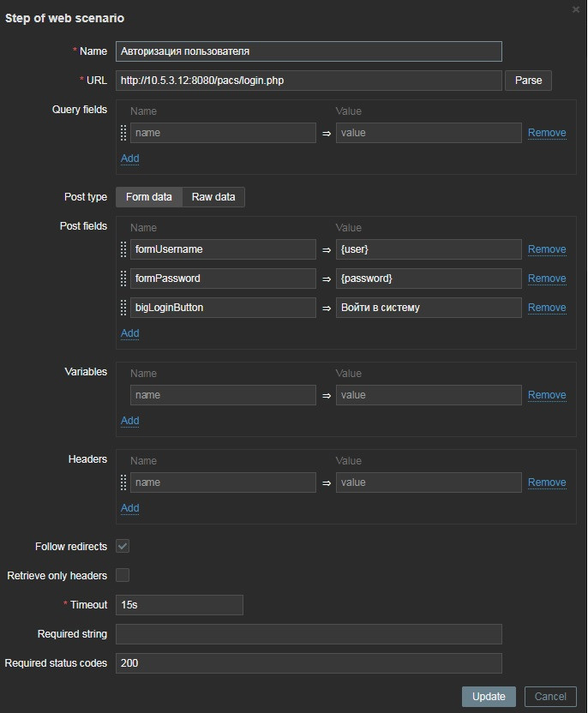Enable Retrieve only headers
Image resolution: width=588 pixels, height=713 pixels.
122,575
